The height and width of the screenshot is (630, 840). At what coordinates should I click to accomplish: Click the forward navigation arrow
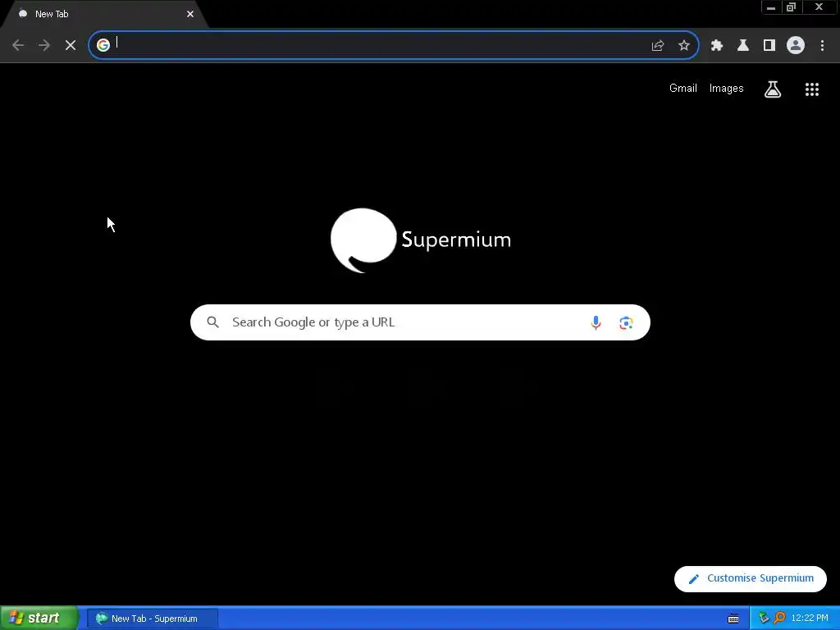coord(44,46)
